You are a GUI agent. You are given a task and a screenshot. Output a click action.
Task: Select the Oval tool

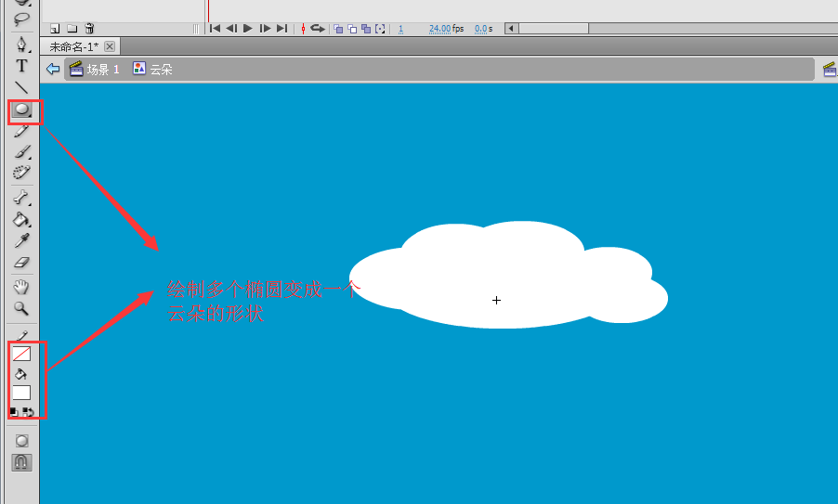tap(21, 110)
